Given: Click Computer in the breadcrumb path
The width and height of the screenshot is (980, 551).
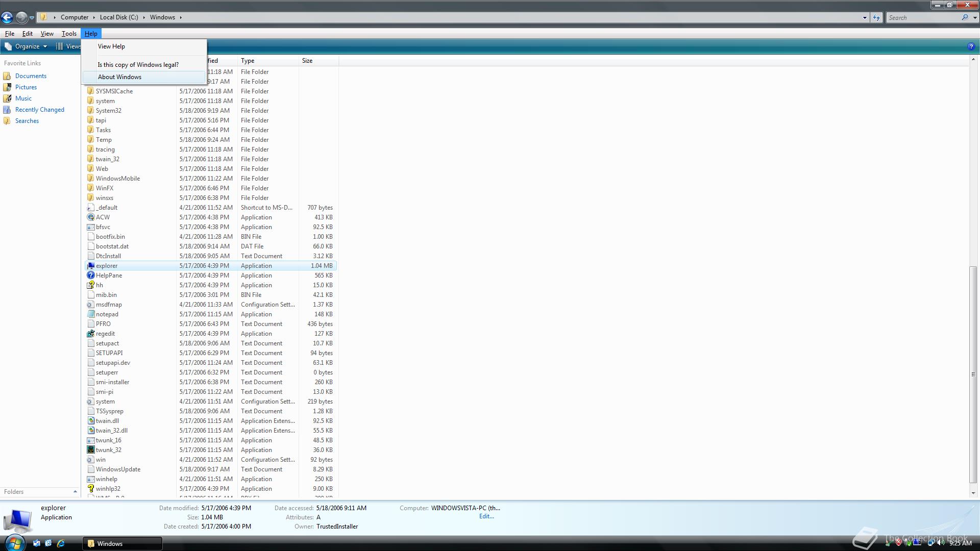Looking at the screenshot, I should 75,17.
